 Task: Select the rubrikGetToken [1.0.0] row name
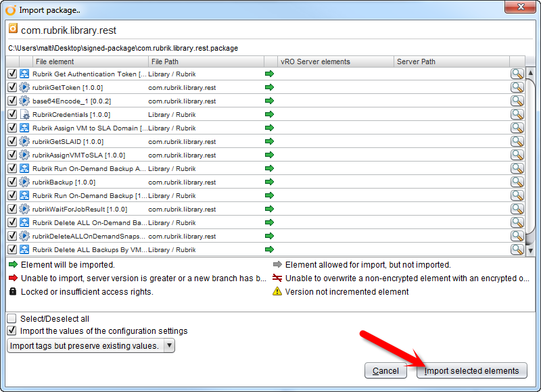click(x=68, y=88)
